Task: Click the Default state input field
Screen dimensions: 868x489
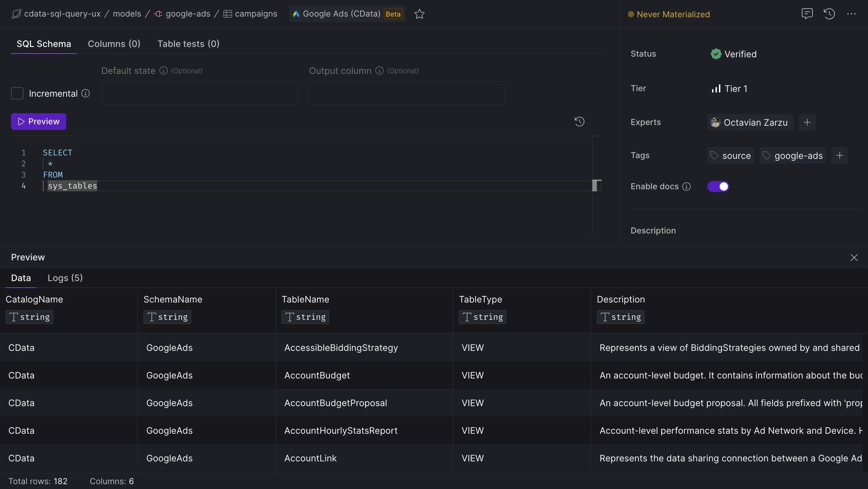Action: [199, 93]
